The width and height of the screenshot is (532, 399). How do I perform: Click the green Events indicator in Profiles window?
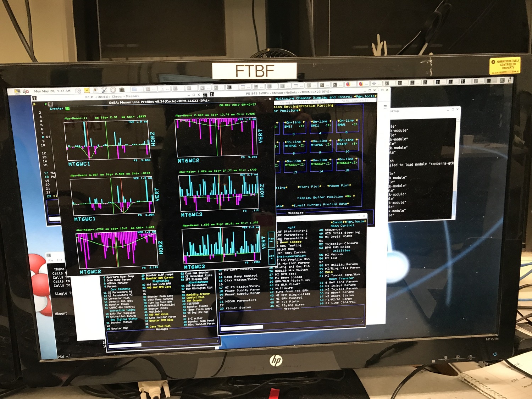[67, 109]
